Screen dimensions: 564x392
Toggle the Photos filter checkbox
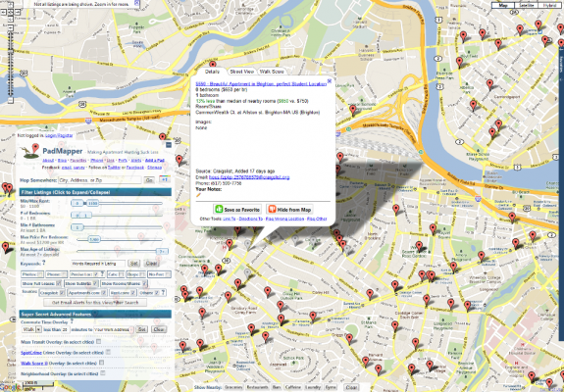pos(40,274)
